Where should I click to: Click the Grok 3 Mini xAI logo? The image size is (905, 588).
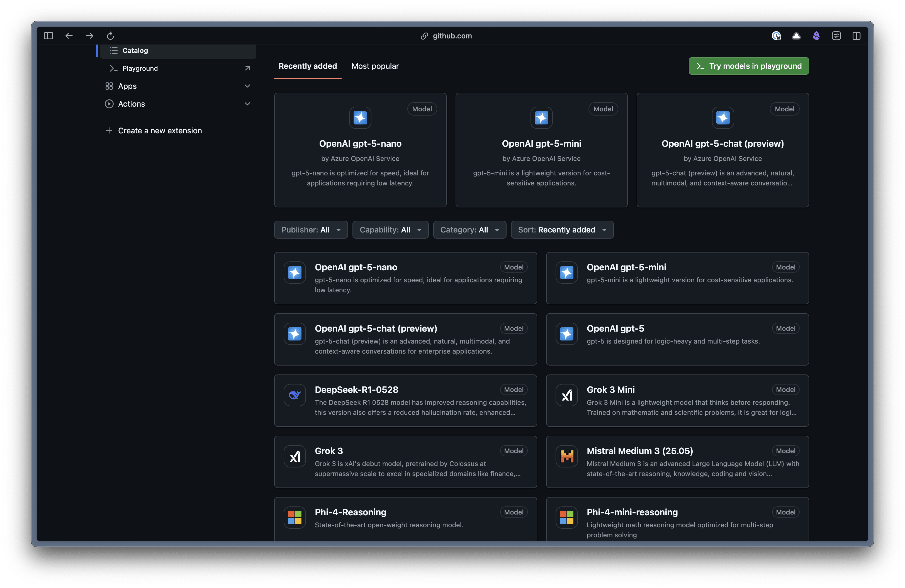pos(566,395)
